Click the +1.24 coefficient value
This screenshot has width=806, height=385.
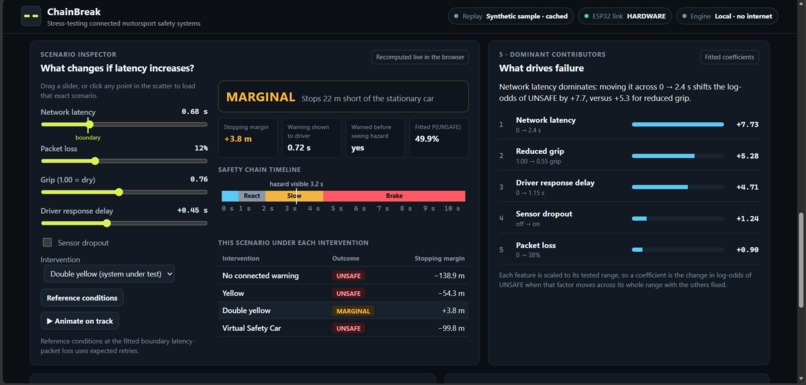tap(747, 218)
